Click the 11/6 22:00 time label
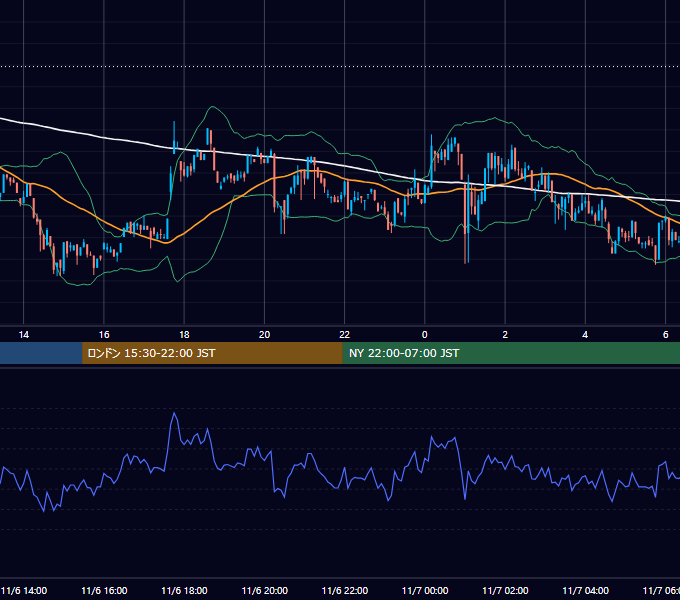Image resolution: width=680 pixels, height=600 pixels. [345, 591]
